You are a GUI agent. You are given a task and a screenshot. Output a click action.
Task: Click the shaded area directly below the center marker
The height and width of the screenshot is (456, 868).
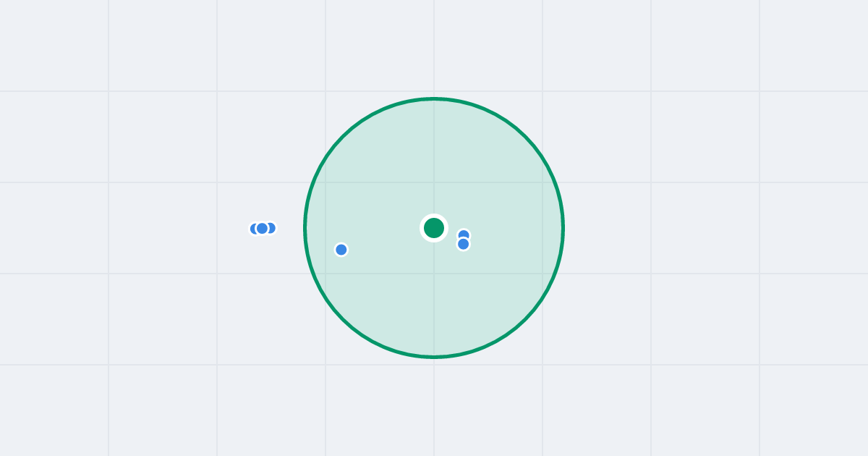[434, 297]
